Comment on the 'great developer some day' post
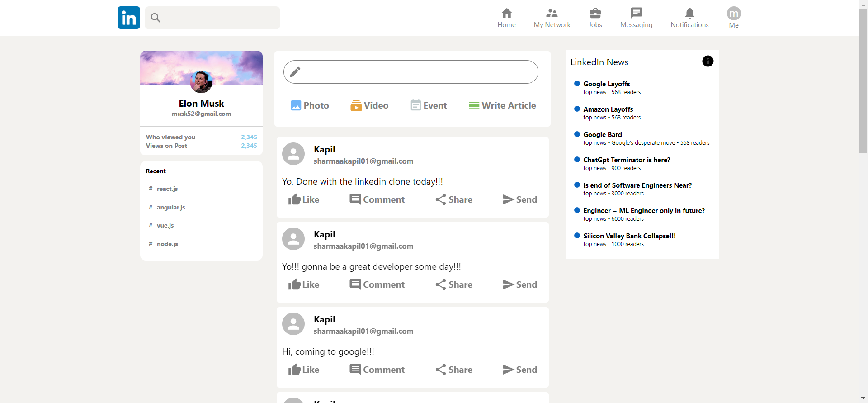This screenshot has width=868, height=403. 377,284
